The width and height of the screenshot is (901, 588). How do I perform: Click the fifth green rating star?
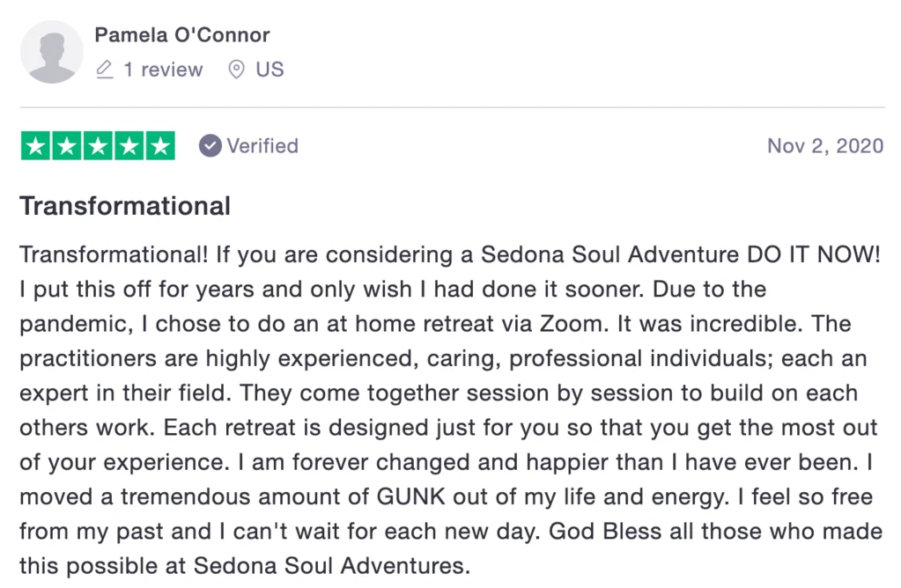159,146
